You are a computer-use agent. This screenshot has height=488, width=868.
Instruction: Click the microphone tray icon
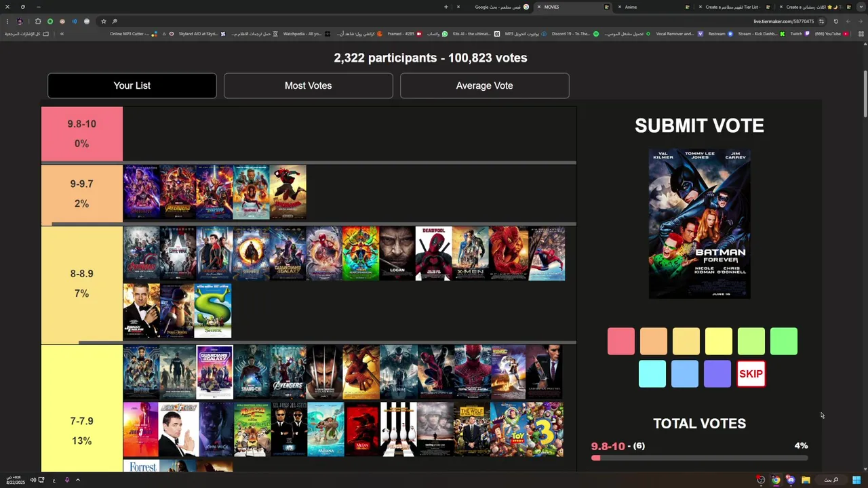click(x=66, y=480)
